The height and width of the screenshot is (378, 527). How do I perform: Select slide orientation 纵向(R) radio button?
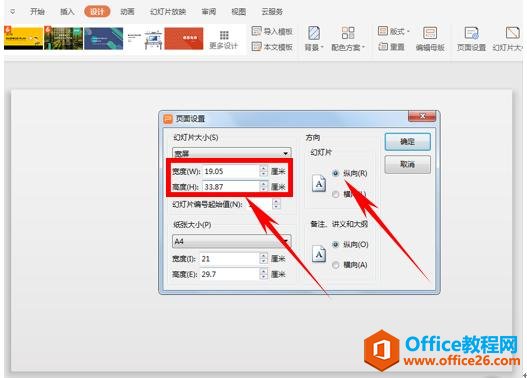coord(335,173)
